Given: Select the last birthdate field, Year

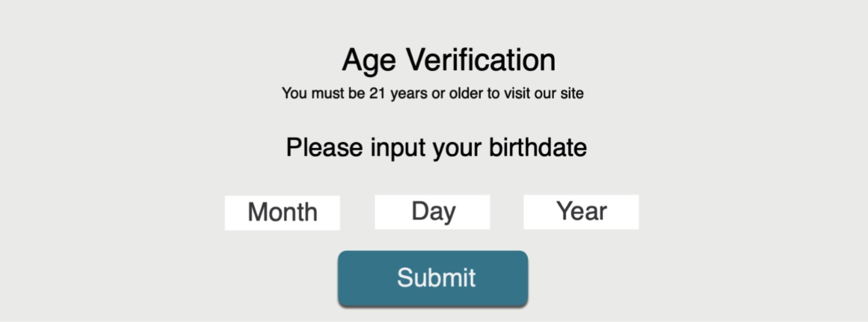Looking at the screenshot, I should pos(581,212).
